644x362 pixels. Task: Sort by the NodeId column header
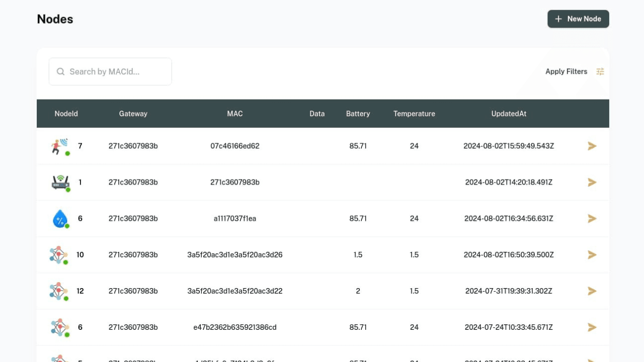(66, 114)
